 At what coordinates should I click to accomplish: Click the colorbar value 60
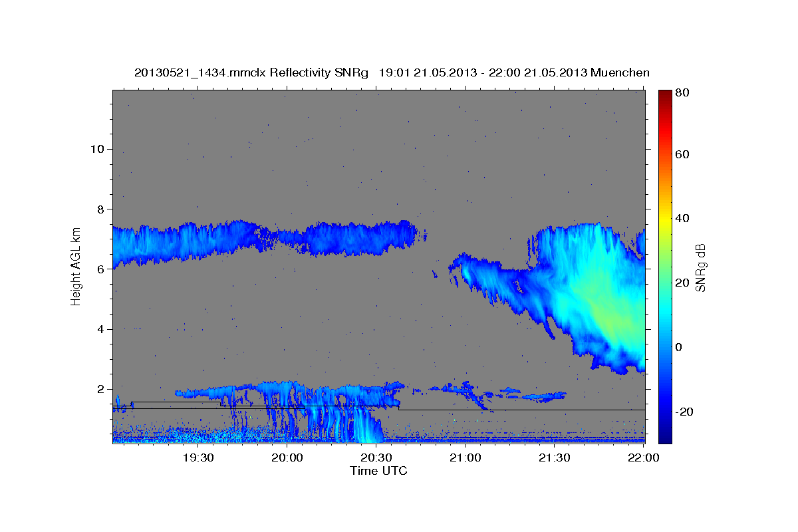pos(683,154)
